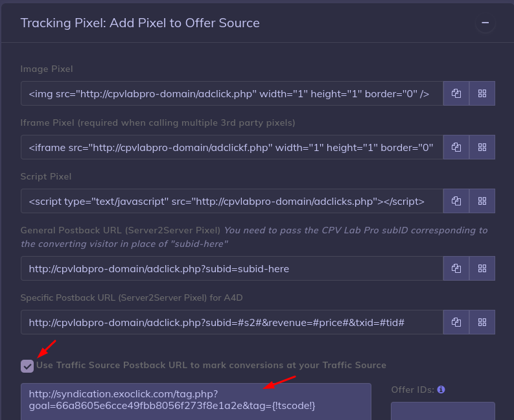Copy the Iframe Pixel code
This screenshot has width=514, height=420.
[456, 147]
